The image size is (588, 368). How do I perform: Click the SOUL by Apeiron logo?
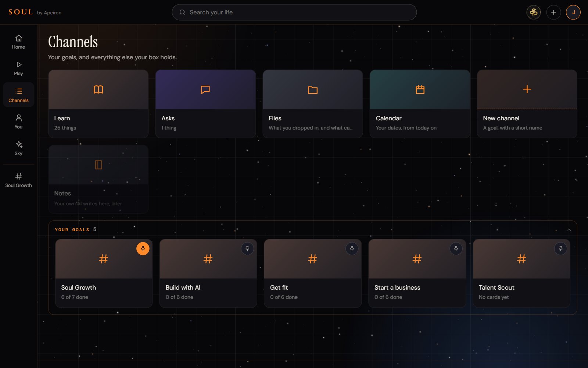(35, 12)
